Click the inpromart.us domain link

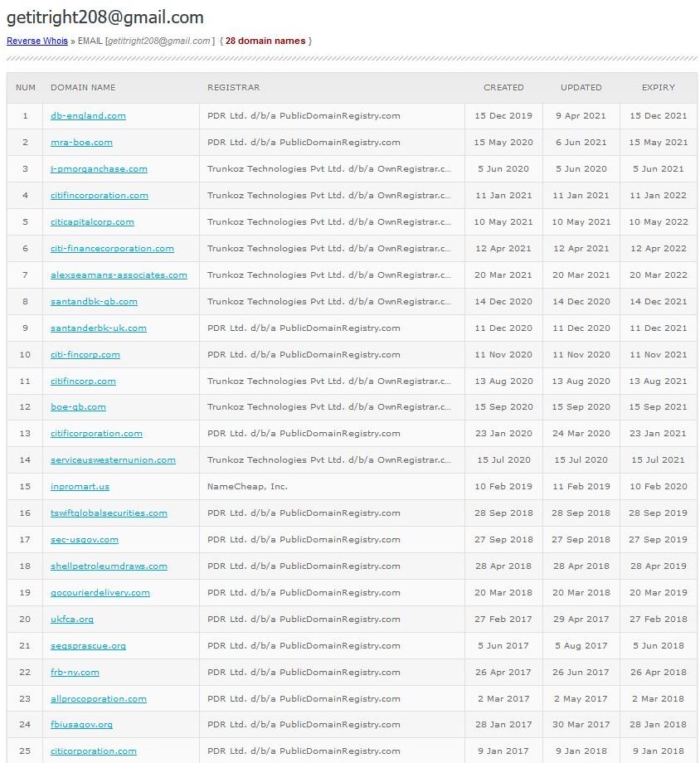(80, 487)
